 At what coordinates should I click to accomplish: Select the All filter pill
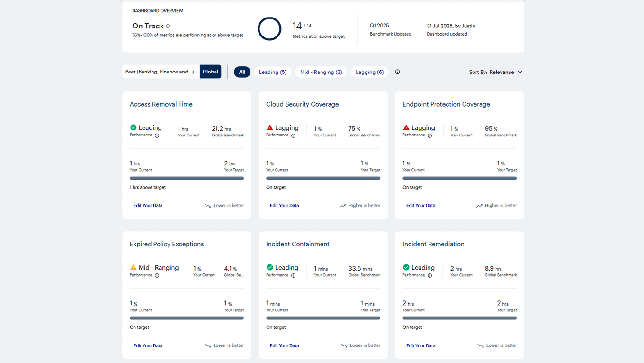point(242,72)
